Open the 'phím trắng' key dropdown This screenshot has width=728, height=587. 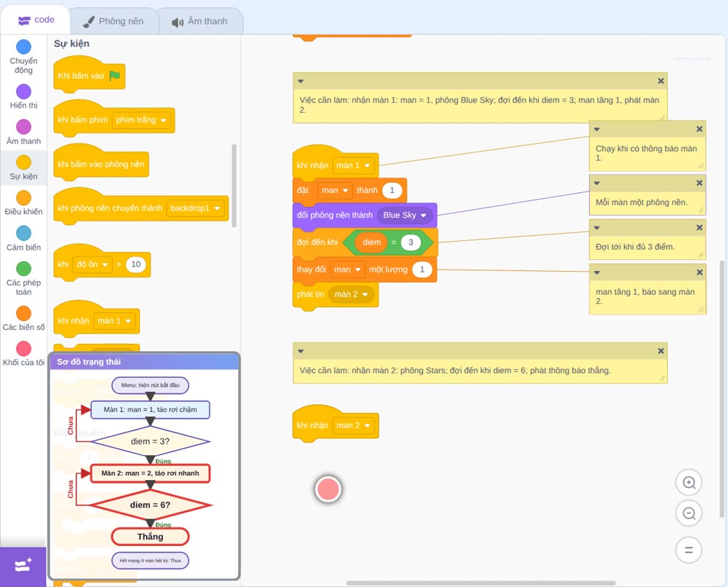tap(163, 120)
